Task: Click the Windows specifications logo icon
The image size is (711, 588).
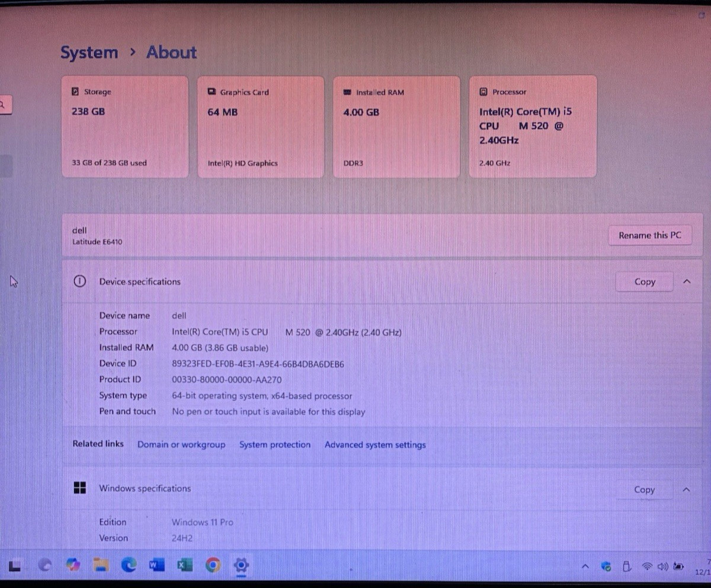Action: (x=79, y=488)
